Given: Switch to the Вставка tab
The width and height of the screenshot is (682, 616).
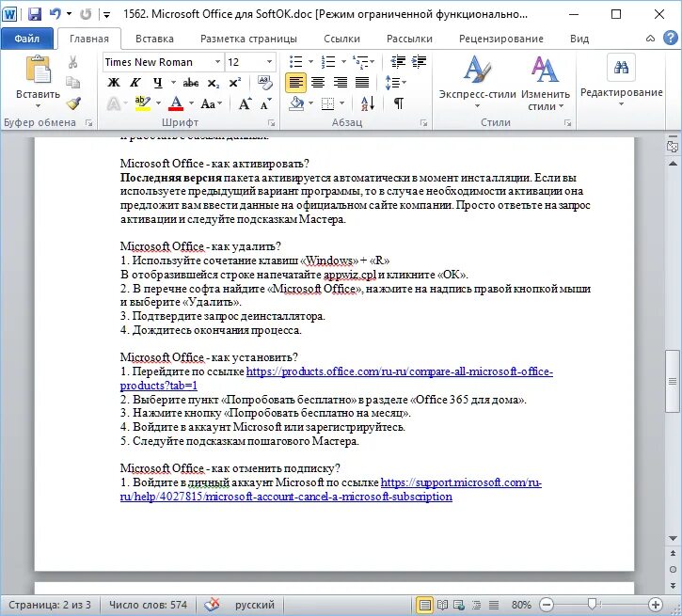Looking at the screenshot, I should click(154, 39).
